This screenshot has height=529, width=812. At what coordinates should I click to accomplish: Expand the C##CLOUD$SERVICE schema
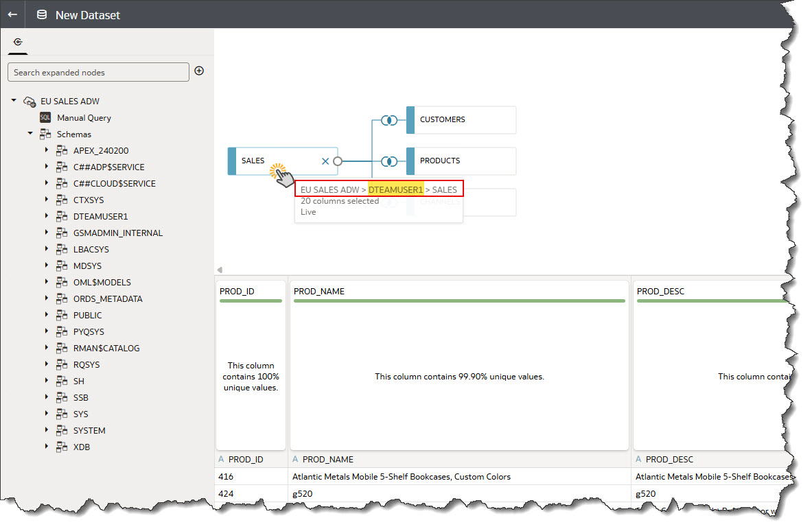47,183
